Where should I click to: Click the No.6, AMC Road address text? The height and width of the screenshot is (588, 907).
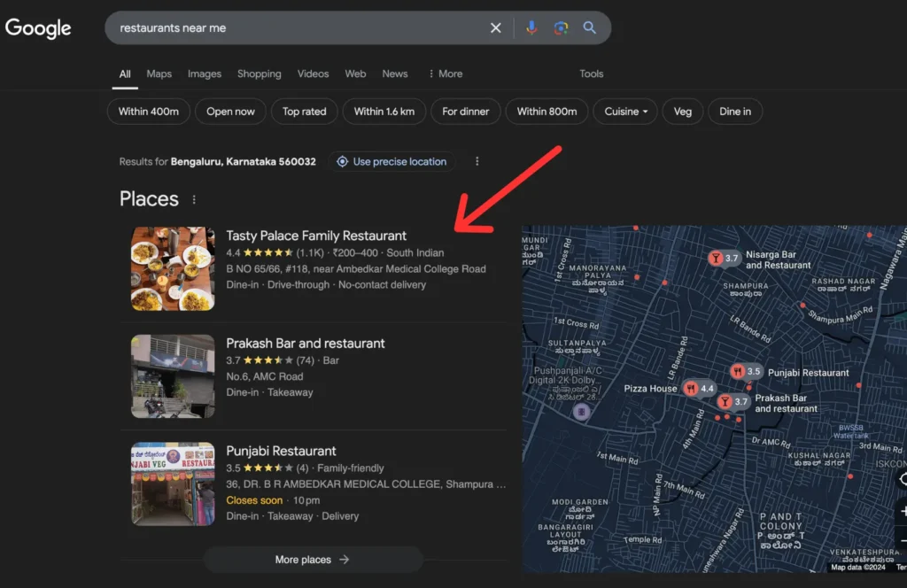coord(264,376)
